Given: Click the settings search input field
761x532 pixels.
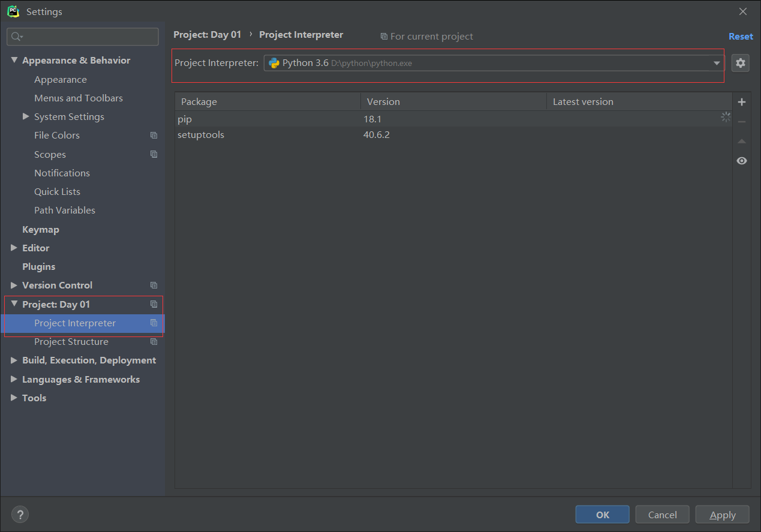Looking at the screenshot, I should (83, 37).
